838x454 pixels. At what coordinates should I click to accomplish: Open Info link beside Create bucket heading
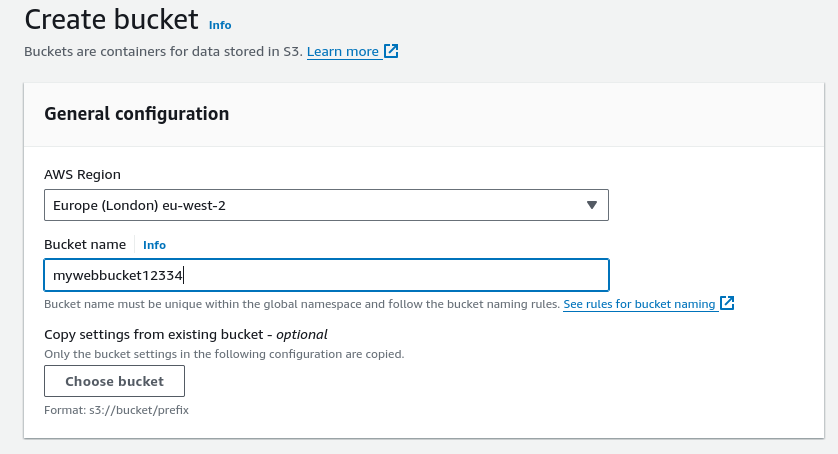(220, 25)
